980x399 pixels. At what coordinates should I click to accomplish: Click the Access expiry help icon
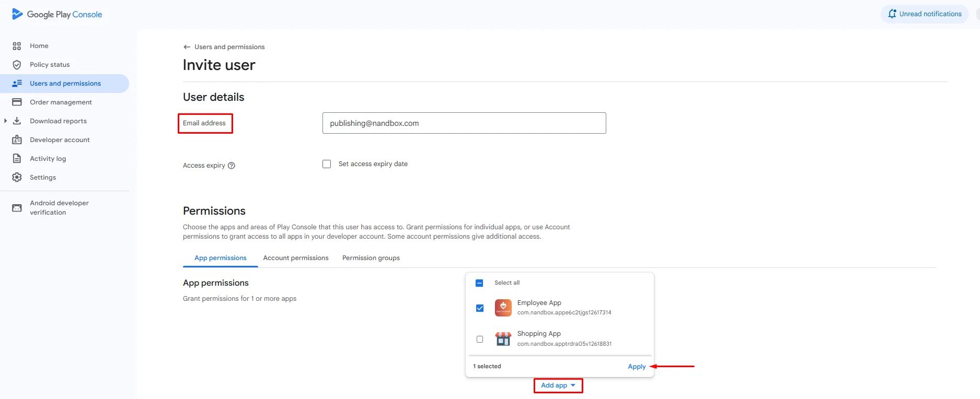232,166
